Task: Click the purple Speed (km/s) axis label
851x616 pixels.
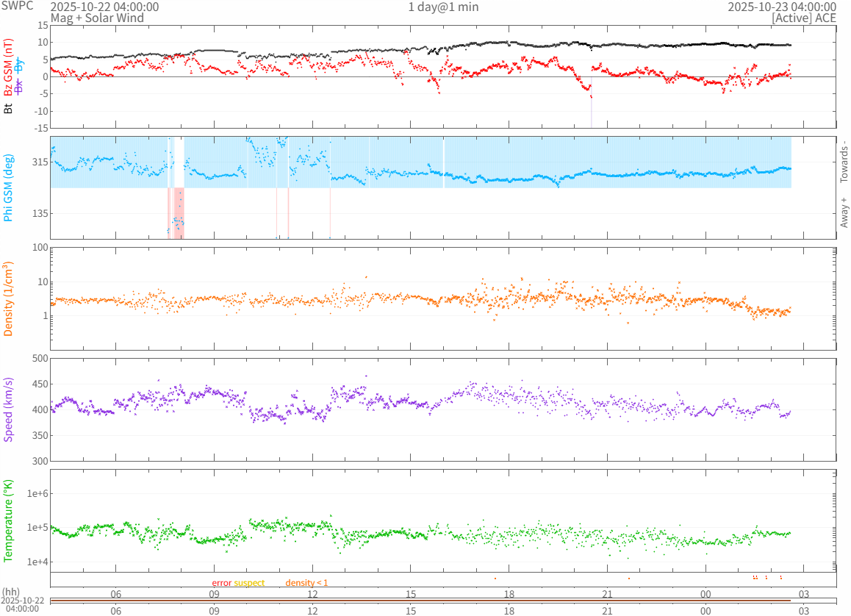Action: pos(9,409)
